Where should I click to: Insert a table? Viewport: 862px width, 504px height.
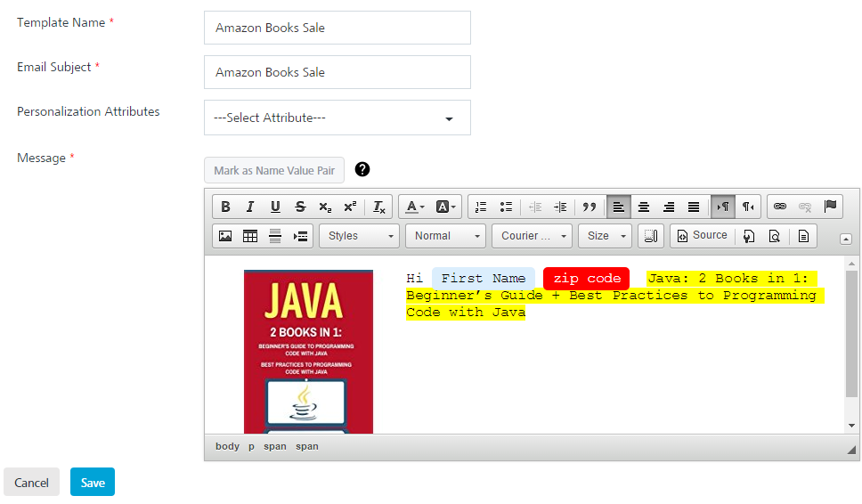tap(250, 236)
